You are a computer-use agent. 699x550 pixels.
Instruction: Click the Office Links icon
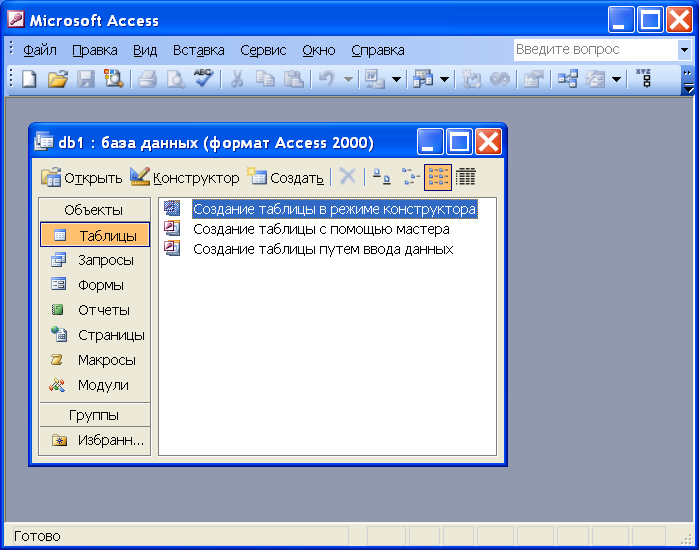coord(374,79)
